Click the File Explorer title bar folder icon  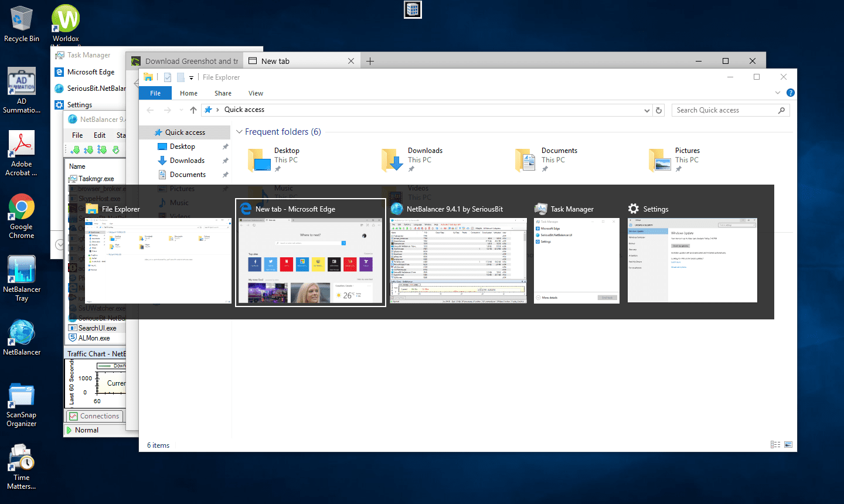pyautogui.click(x=148, y=77)
